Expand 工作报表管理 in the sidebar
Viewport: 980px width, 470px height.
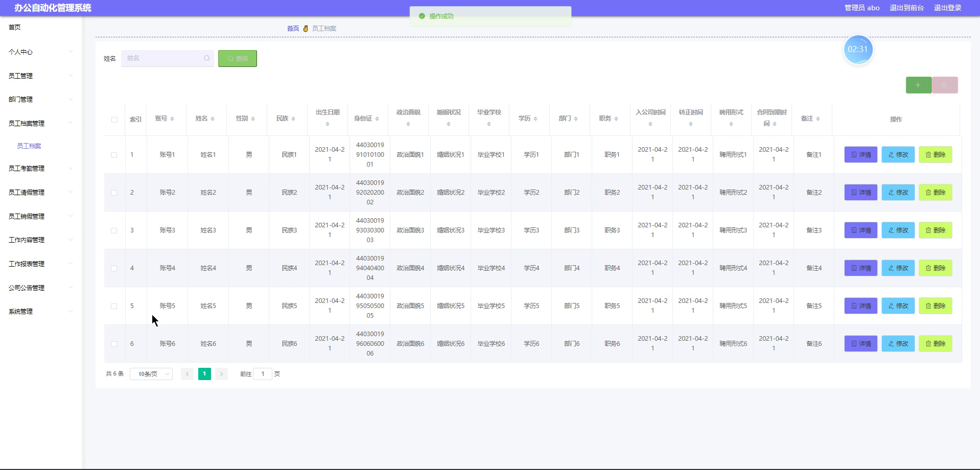(41, 264)
